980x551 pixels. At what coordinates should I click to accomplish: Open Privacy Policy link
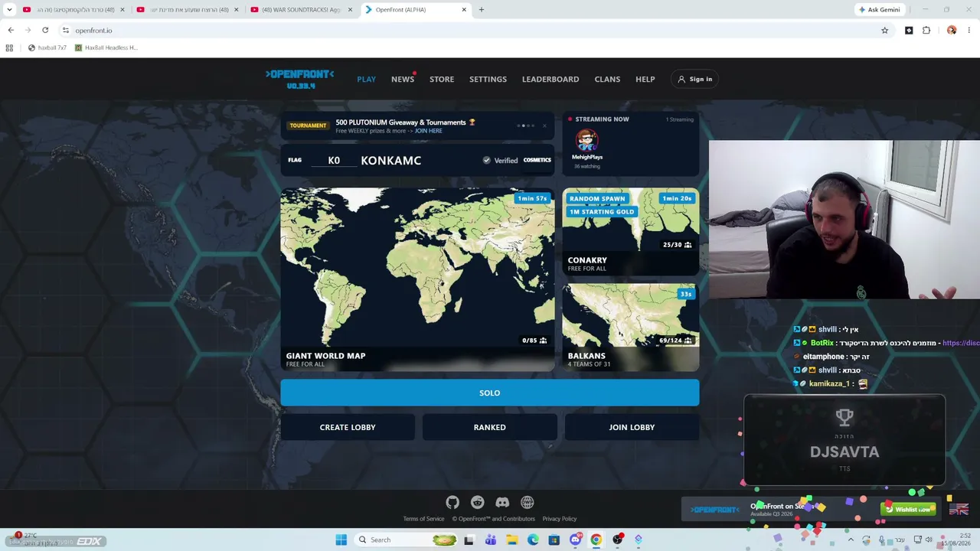560,519
